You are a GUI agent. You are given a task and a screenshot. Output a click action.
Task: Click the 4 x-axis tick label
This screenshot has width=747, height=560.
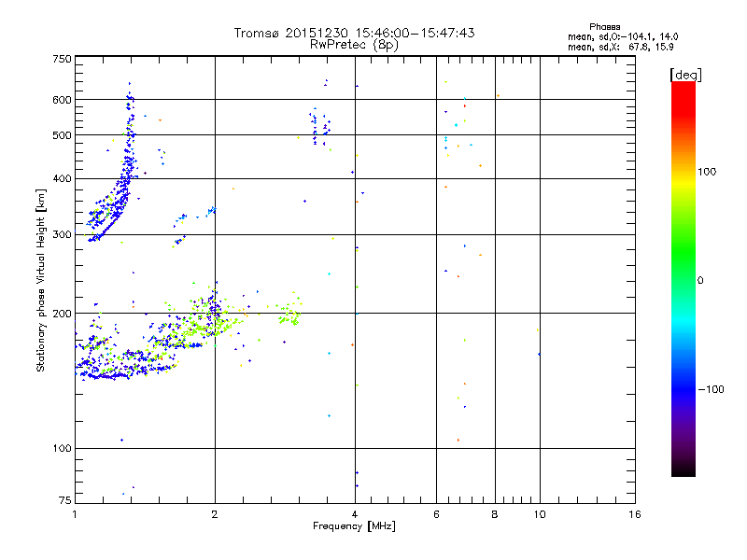(354, 515)
